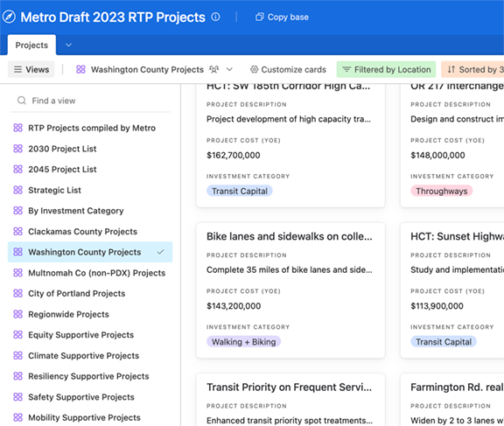
Task: Click gallery icon for Safety Supportive Projects
Action: [x=18, y=397]
